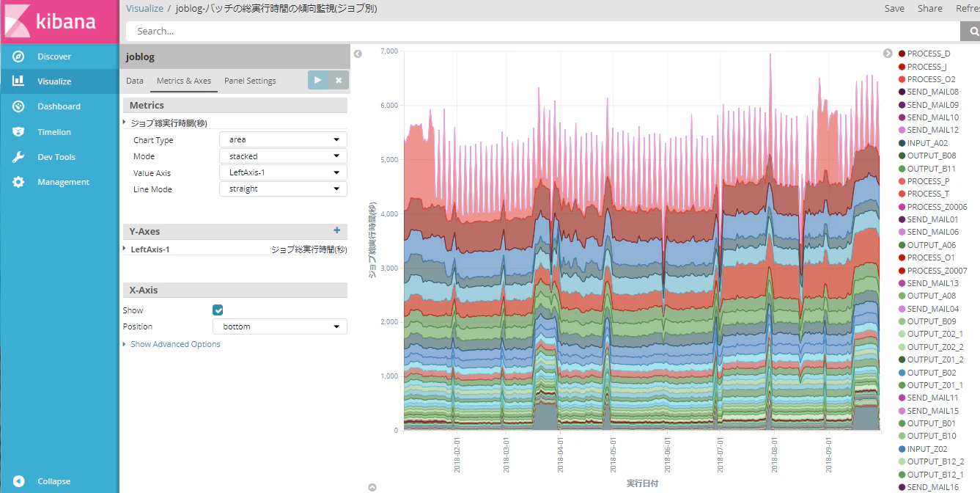The image size is (980, 493).
Task: Click the SEND_MAIL08 legend color dot
Action: (902, 92)
